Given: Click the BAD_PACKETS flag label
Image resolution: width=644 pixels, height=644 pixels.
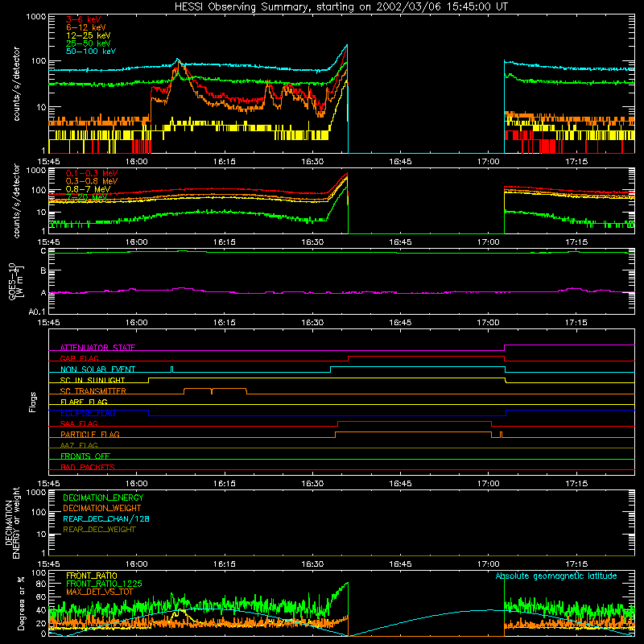Looking at the screenshot, I should tap(88, 467).
